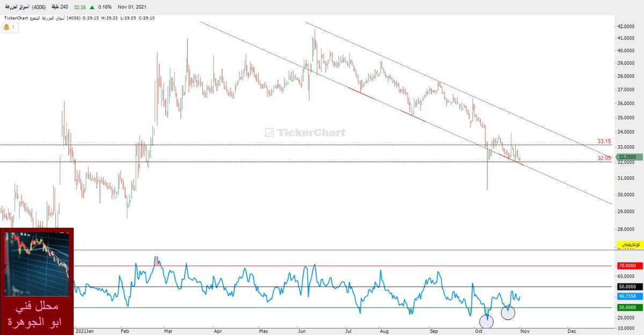Click the green up-arrow change indicator
Viewport: 644px width, 335px height.
(93, 8)
